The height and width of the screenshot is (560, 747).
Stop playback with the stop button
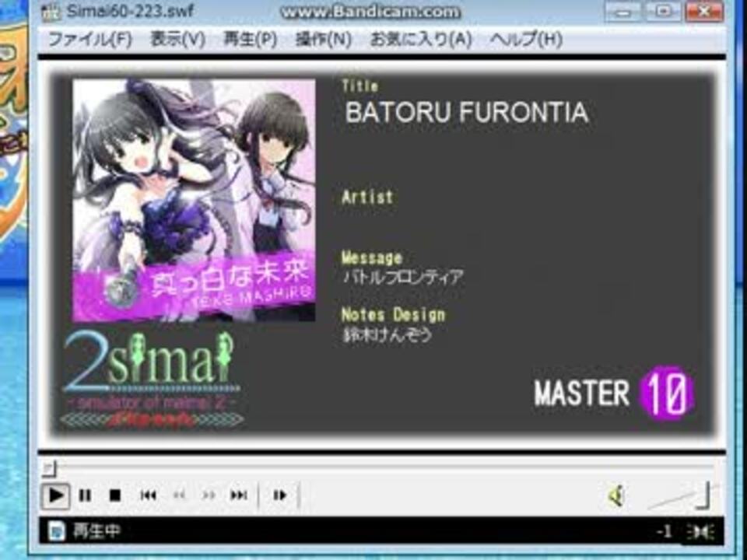click(115, 495)
